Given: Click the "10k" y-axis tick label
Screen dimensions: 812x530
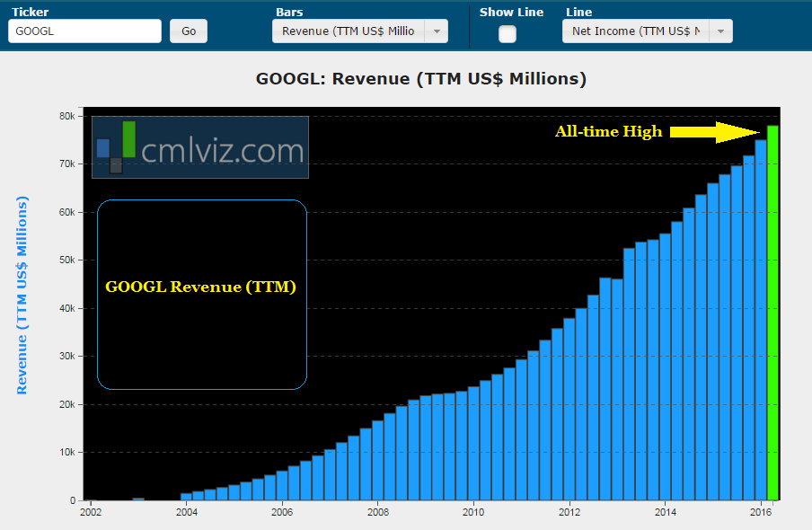Looking at the screenshot, I should [67, 452].
